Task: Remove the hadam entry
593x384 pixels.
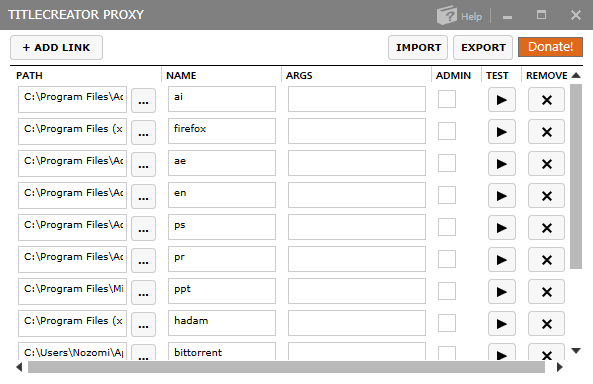Action: tap(546, 323)
